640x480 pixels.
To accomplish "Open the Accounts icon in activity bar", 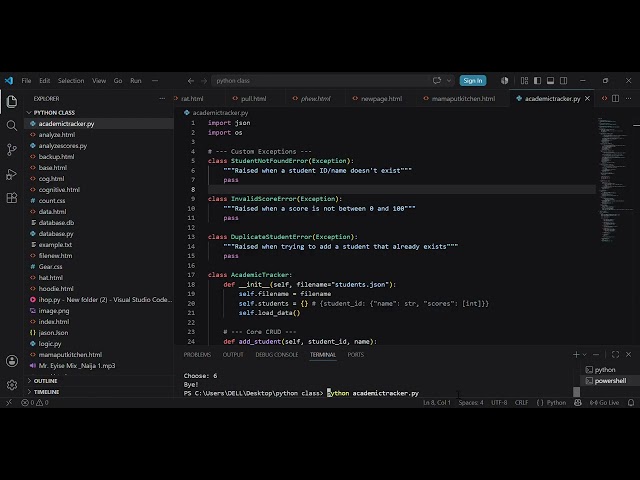I will click(x=12, y=361).
